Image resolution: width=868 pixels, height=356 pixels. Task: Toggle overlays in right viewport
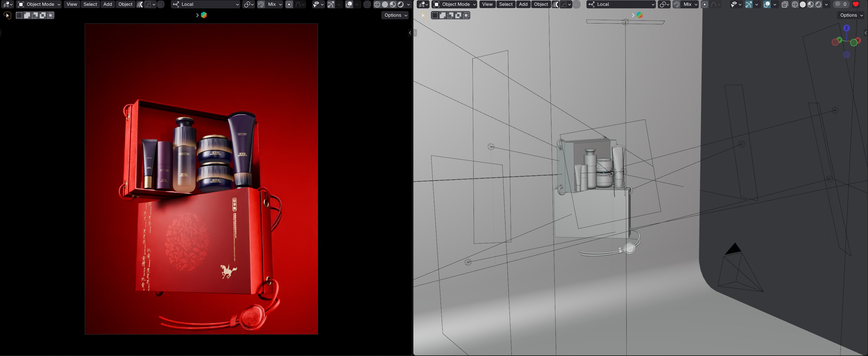(767, 4)
